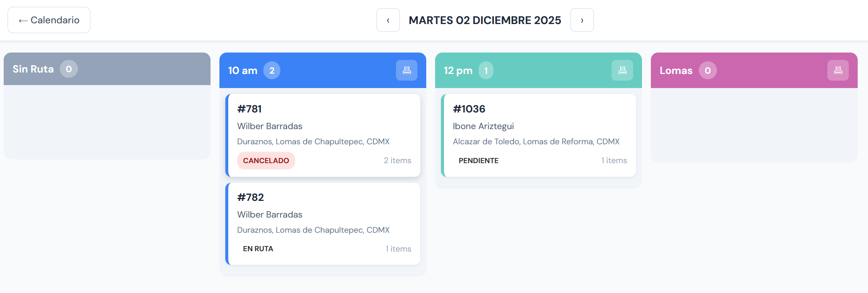Image resolution: width=868 pixels, height=293 pixels.
Task: Select the 10 am column header
Action: (243, 71)
